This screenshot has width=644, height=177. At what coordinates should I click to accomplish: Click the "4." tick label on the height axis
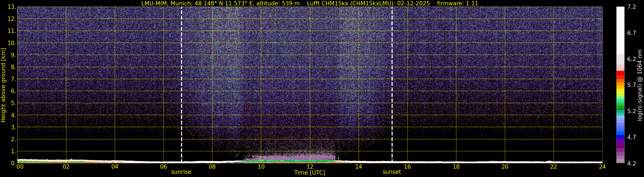coord(13,115)
